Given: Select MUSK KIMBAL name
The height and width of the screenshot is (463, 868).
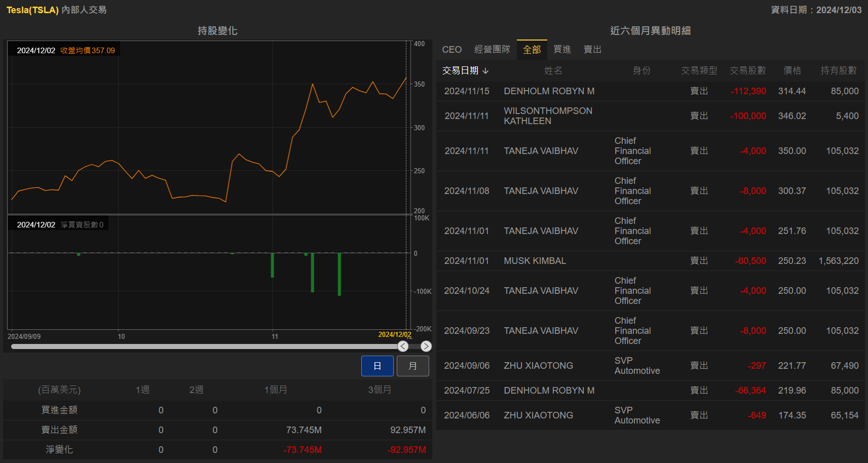Looking at the screenshot, I should 535,261.
